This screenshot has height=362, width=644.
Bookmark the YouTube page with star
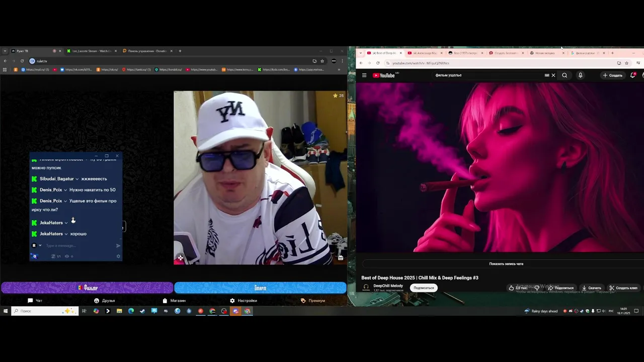pos(626,63)
